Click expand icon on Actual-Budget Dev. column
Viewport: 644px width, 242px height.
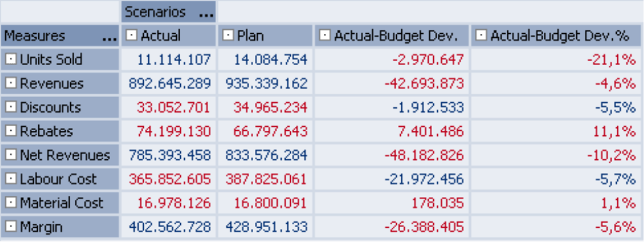coord(325,35)
